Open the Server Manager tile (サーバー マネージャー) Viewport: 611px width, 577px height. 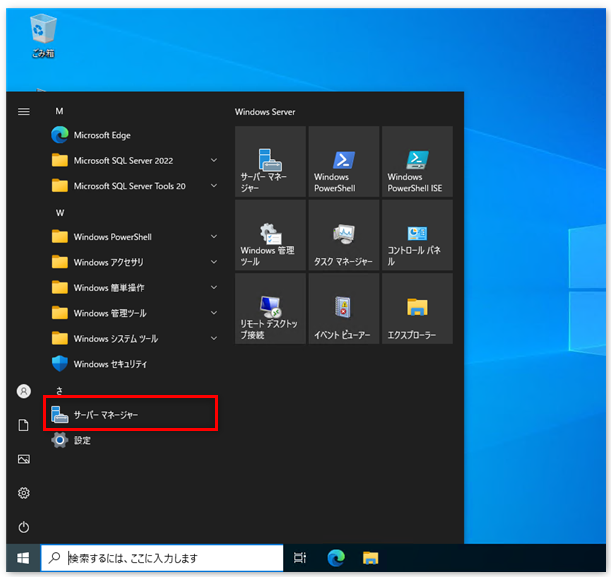pyautogui.click(x=270, y=161)
